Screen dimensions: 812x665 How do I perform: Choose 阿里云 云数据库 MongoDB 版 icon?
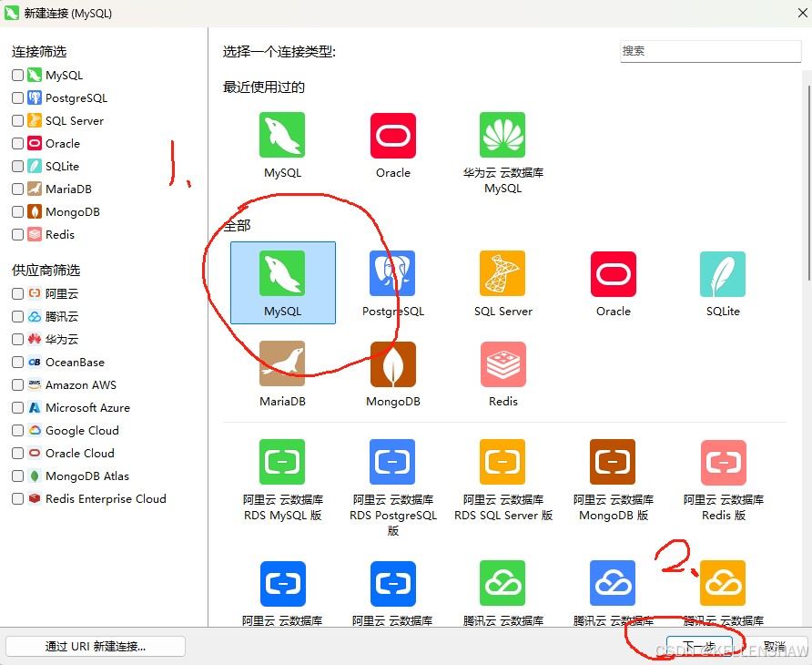pos(613,462)
